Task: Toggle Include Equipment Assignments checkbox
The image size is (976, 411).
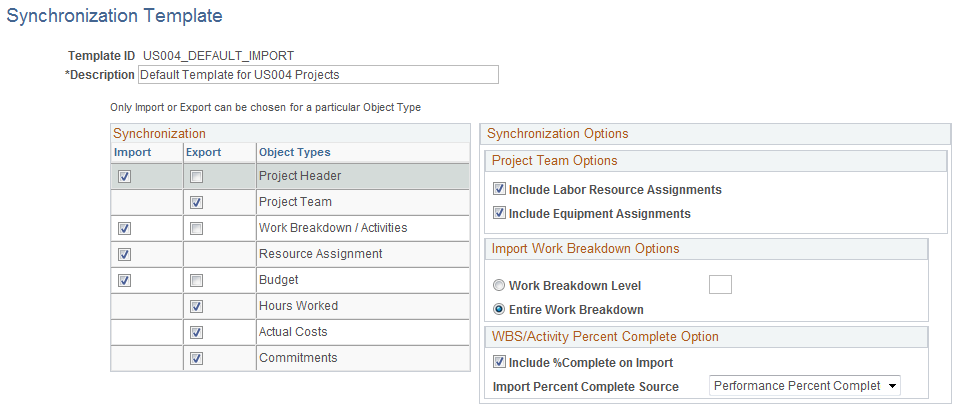Action: coord(499,214)
